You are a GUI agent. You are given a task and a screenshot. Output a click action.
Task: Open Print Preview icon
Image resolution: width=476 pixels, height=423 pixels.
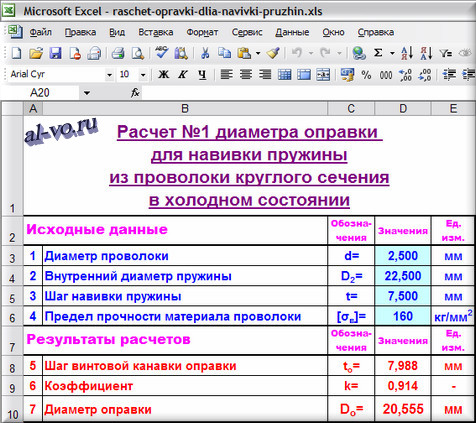tap(137, 53)
